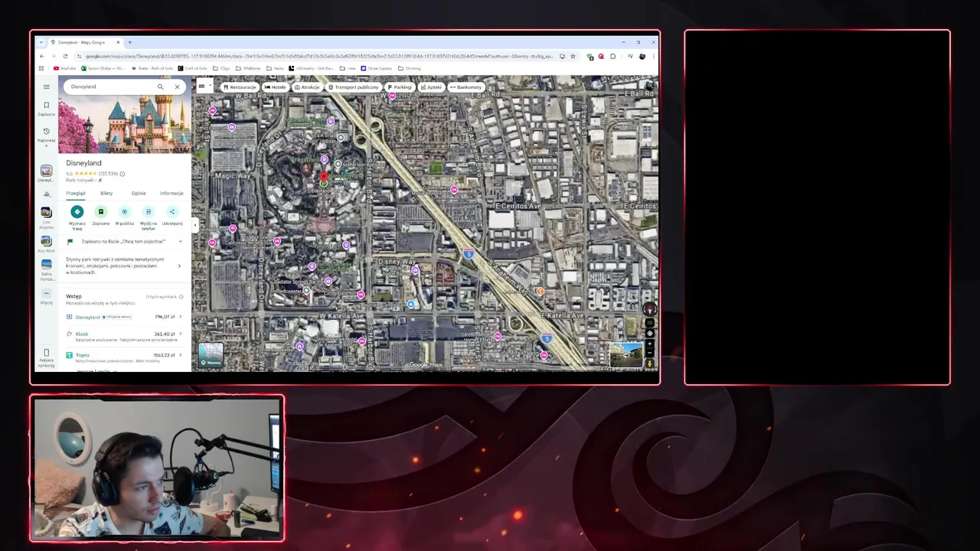This screenshot has height=551, width=980.
Task: Click the red Disneyland map pin
Action: click(x=323, y=178)
